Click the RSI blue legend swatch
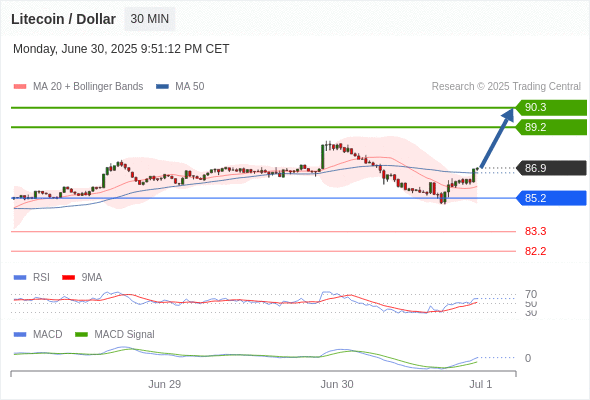 pyautogui.click(x=20, y=278)
